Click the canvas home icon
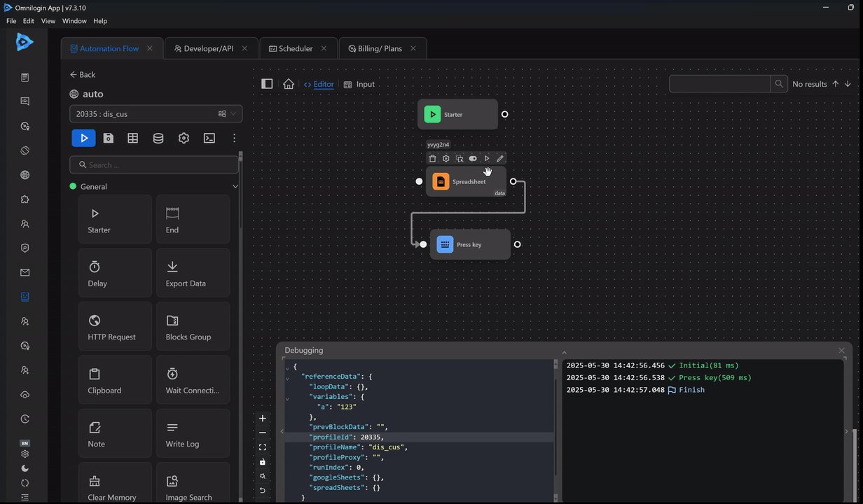The width and height of the screenshot is (863, 504). click(x=289, y=84)
